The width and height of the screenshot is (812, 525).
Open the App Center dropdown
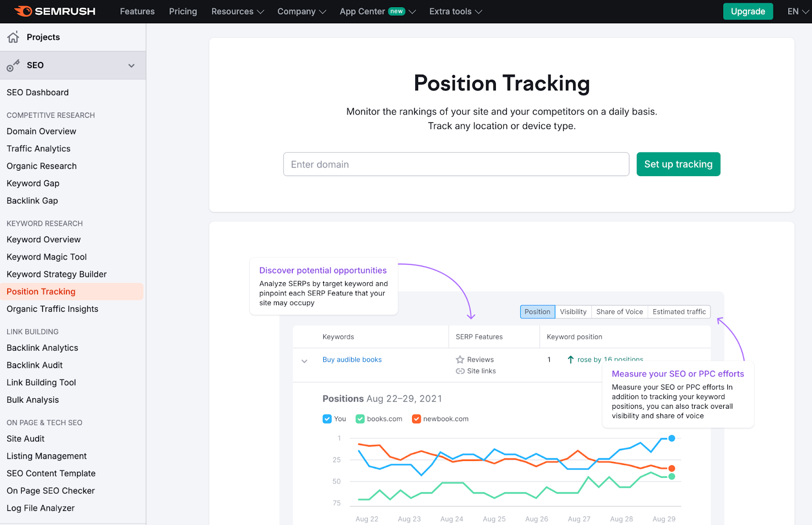click(x=378, y=11)
